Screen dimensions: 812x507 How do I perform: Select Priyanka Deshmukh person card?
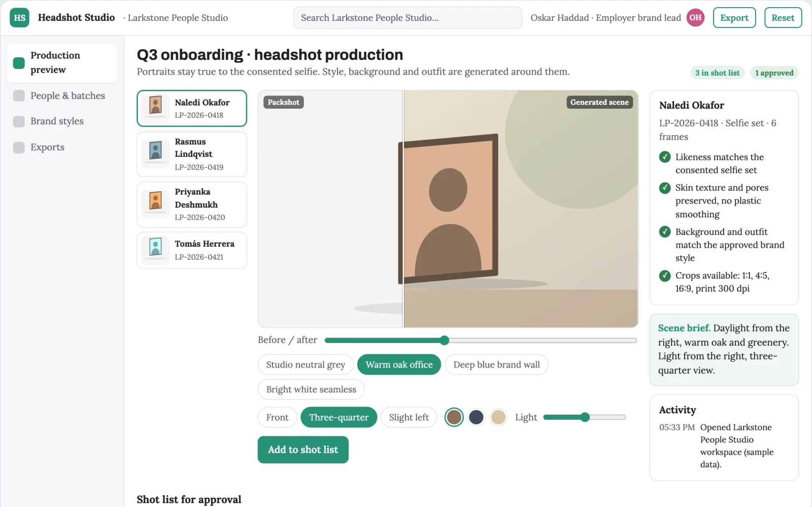(192, 205)
